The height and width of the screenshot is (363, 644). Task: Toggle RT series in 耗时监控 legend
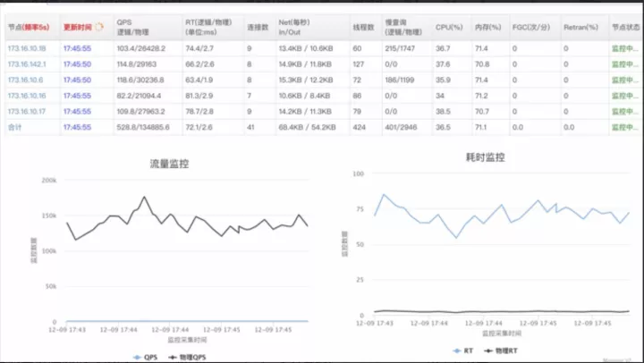(x=463, y=350)
